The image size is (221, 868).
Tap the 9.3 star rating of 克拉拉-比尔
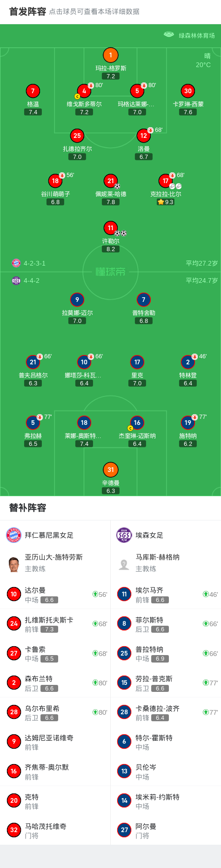166,202
